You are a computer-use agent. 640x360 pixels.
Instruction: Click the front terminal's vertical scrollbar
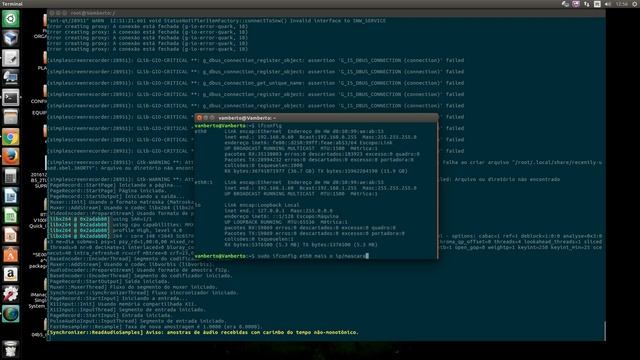[437, 190]
